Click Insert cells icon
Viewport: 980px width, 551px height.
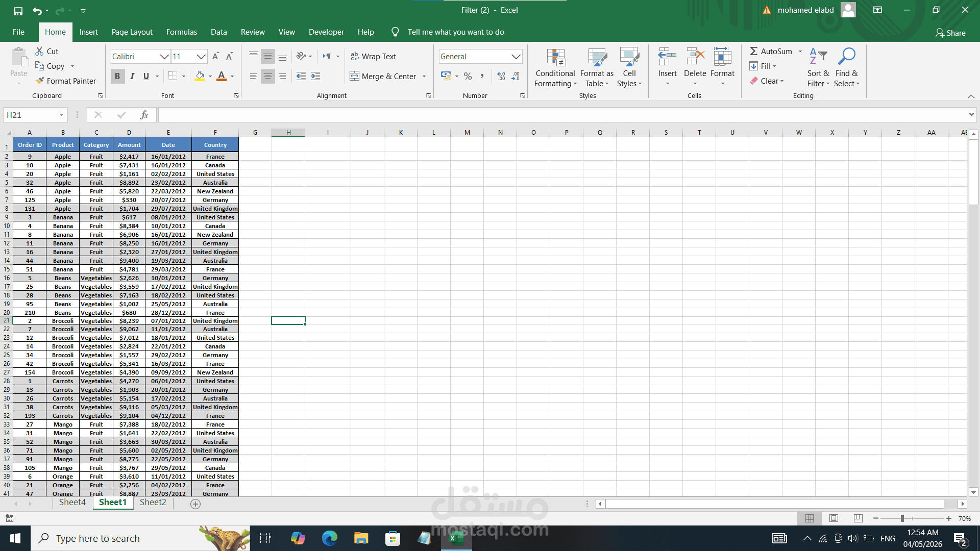pos(667,57)
